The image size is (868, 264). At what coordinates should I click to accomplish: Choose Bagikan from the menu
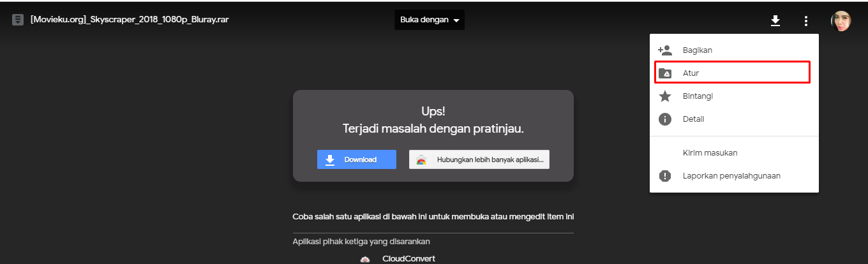coord(734,50)
